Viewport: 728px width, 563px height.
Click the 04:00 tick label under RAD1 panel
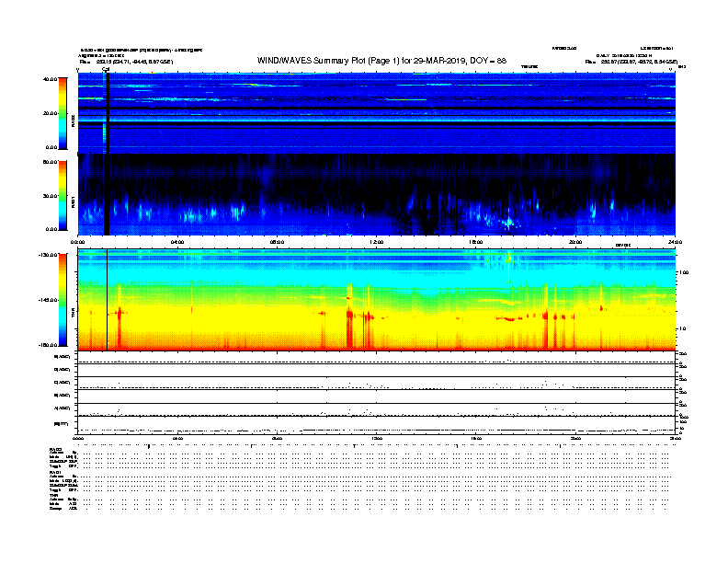[x=177, y=242]
